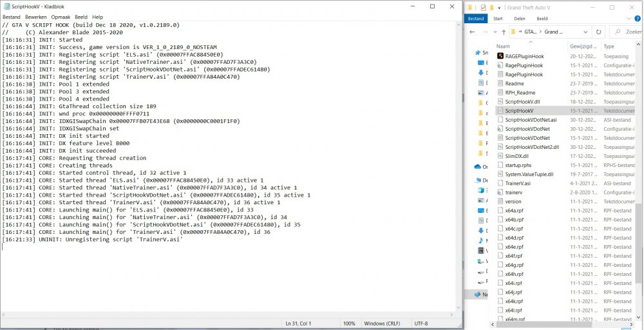
Task: Select the x64l.rpf file
Action: 514,310
